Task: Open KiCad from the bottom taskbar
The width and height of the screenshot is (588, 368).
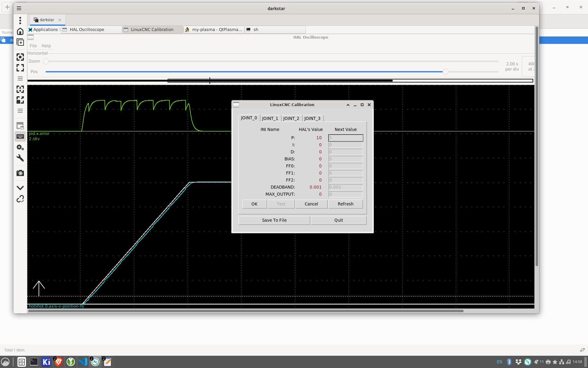Action: click(46, 362)
